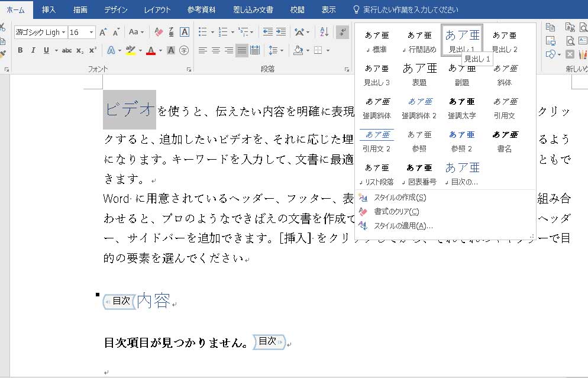Click the subscript icon
The width and height of the screenshot is (588, 378).
[x=80, y=50]
